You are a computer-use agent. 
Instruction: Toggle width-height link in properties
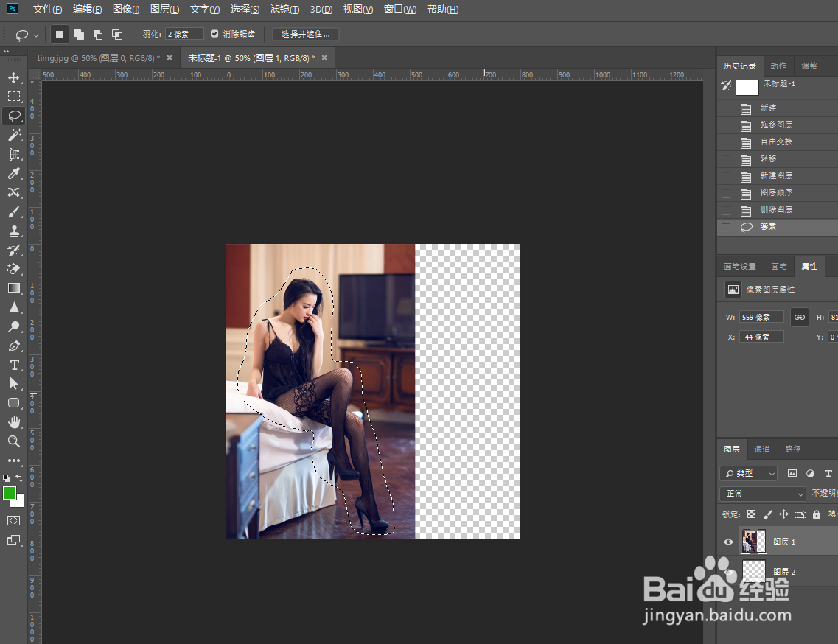(800, 317)
